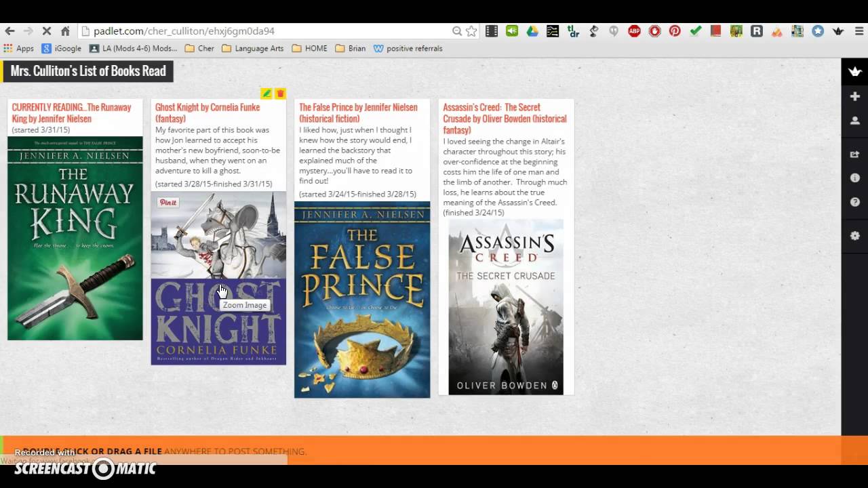Click the Ghost Knight by Cornelia Funke title
Viewport: 868px width, 488px height.
tap(208, 113)
